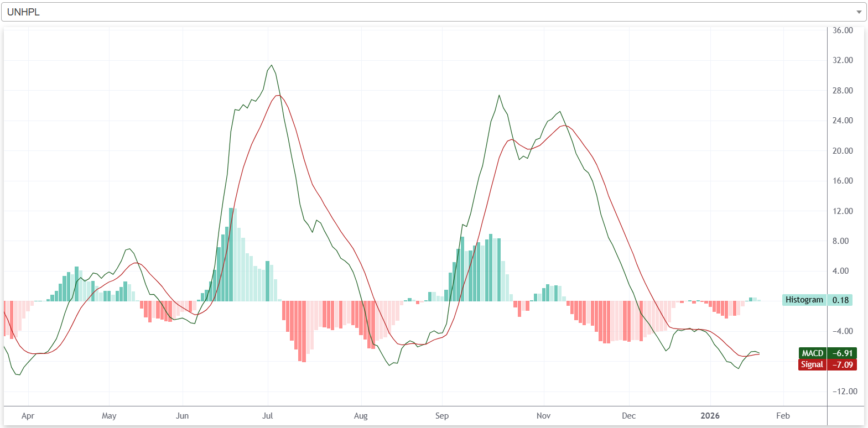Viewport: 868px width, 428px height.
Task: Select the red Signal legend label
Action: [x=812, y=364]
